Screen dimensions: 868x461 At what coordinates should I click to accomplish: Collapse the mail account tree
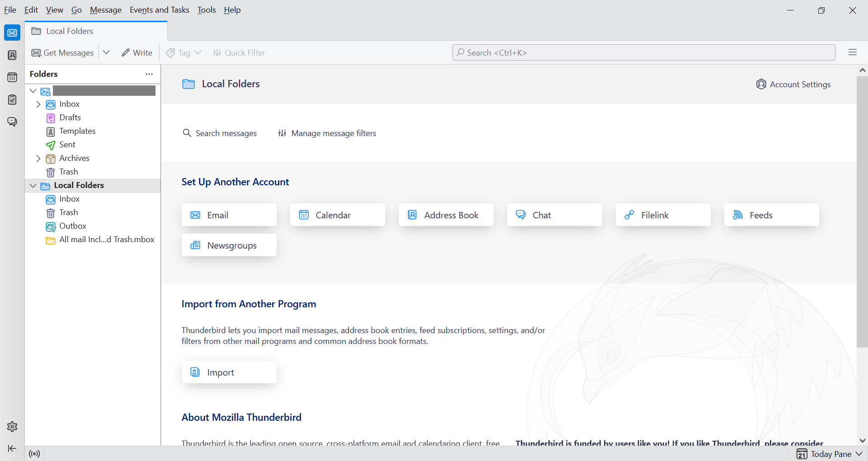pyautogui.click(x=33, y=91)
